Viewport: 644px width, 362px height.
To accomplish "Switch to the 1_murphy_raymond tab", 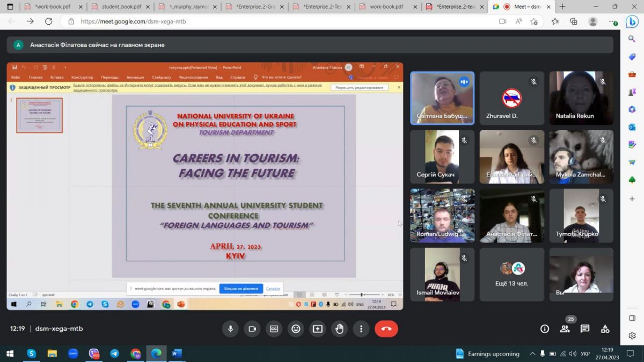I will (188, 7).
